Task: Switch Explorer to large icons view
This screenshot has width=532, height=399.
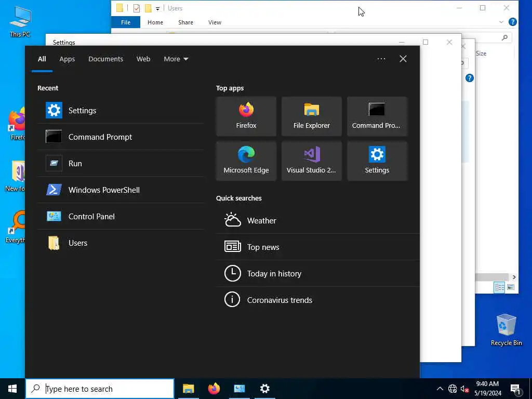Action: (x=511, y=287)
